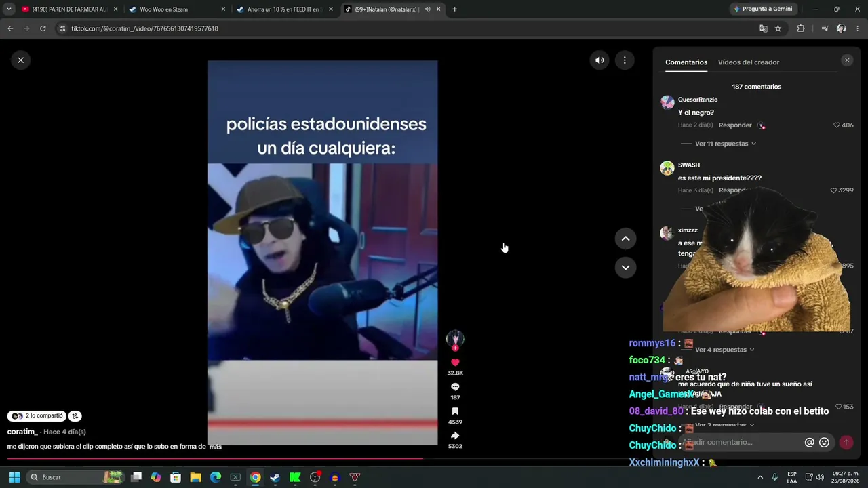Open the Chrome three-dot menu
Screen dimensions: 868x488
858,28
